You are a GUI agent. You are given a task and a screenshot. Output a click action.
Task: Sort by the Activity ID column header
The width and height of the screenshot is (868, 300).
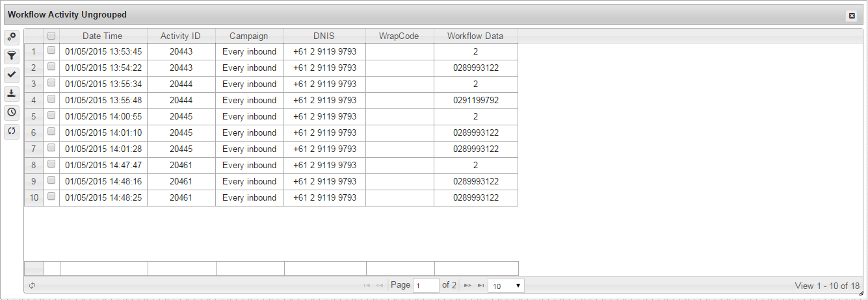tap(181, 36)
